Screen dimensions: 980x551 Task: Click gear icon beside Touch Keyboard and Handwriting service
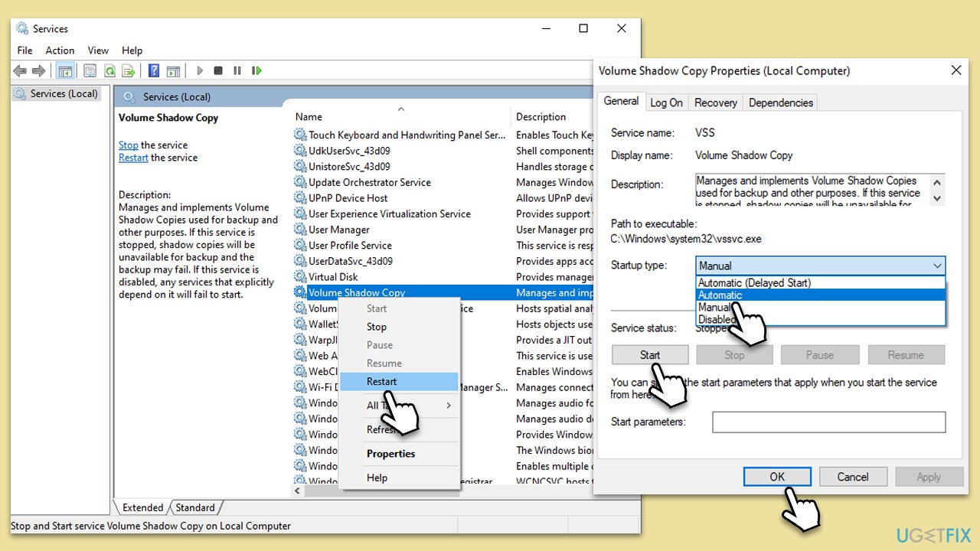click(300, 135)
